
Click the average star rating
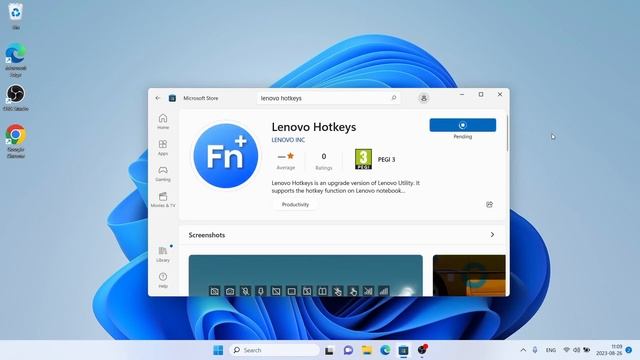[286, 161]
